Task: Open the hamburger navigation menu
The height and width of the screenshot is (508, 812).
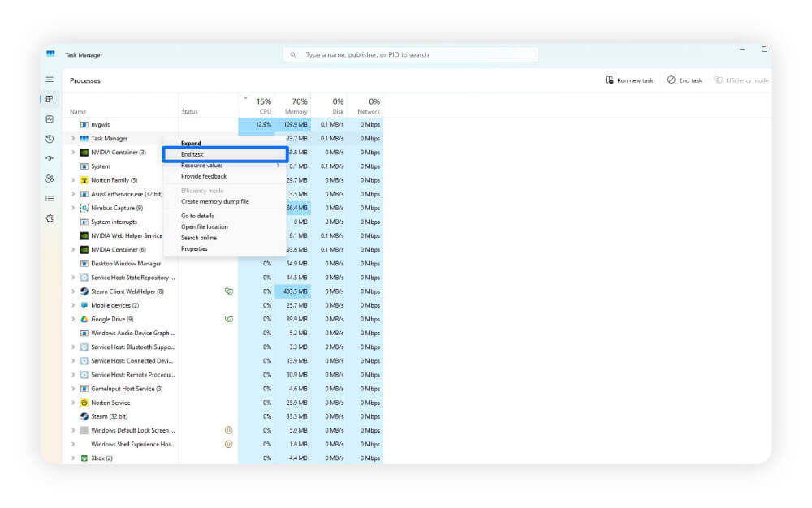Action: tap(50, 80)
